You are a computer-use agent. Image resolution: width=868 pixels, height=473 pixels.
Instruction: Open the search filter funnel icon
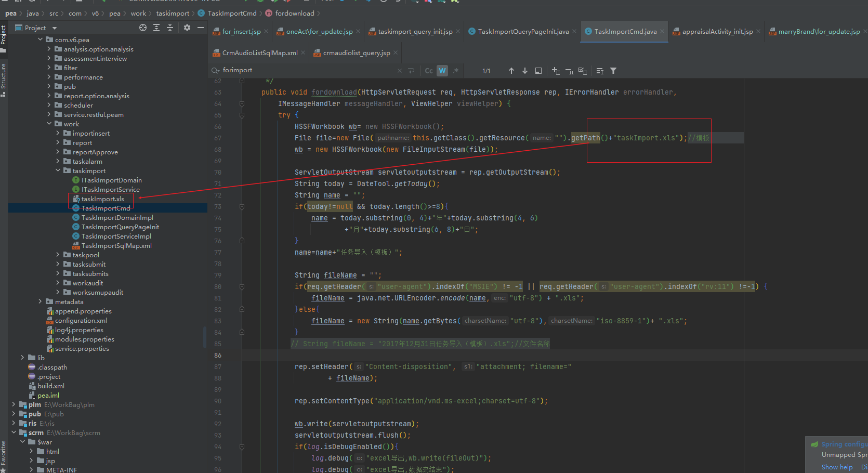click(x=613, y=71)
